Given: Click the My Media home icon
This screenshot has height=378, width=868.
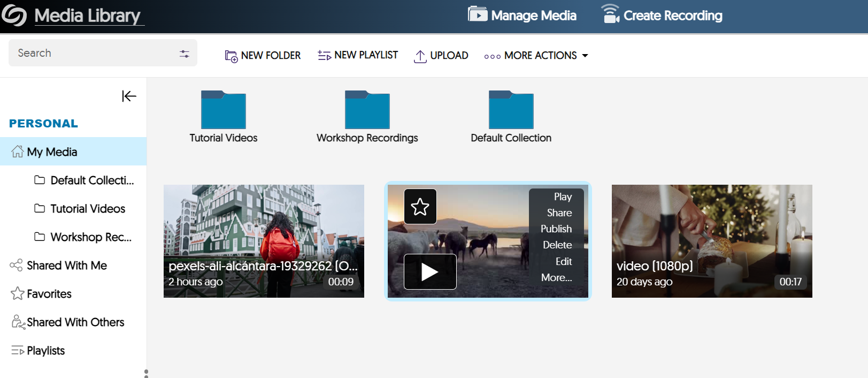Looking at the screenshot, I should (18, 152).
